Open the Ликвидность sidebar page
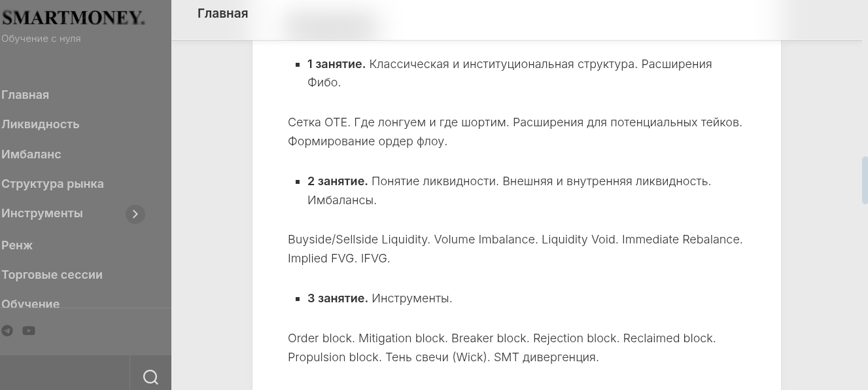 coord(41,124)
